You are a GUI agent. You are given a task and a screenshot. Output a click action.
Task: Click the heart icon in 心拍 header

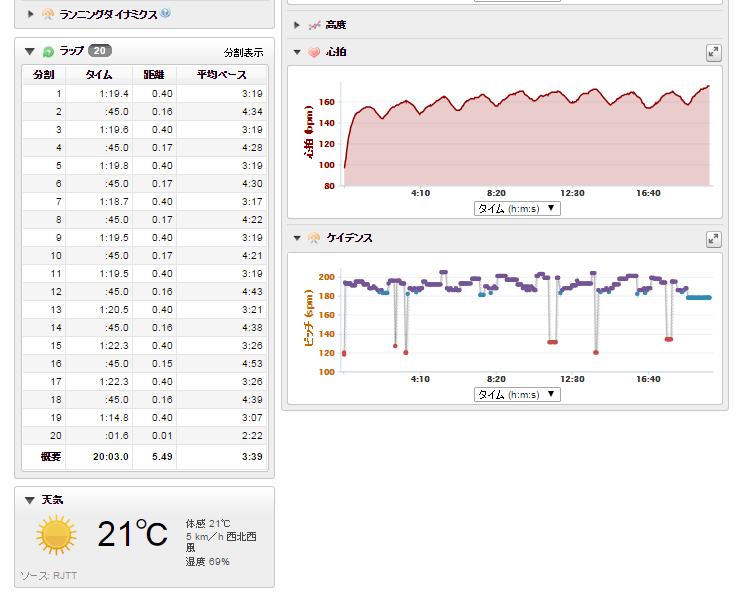tap(315, 52)
